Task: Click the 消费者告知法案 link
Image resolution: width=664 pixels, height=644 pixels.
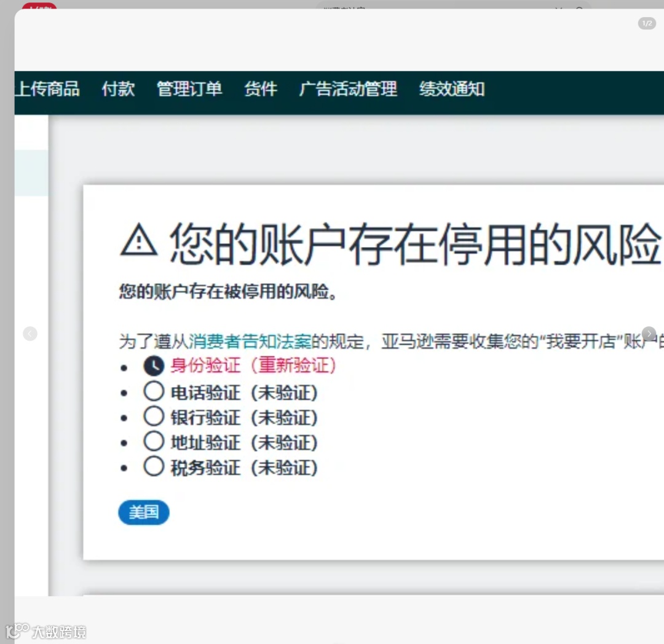Action: (250, 342)
